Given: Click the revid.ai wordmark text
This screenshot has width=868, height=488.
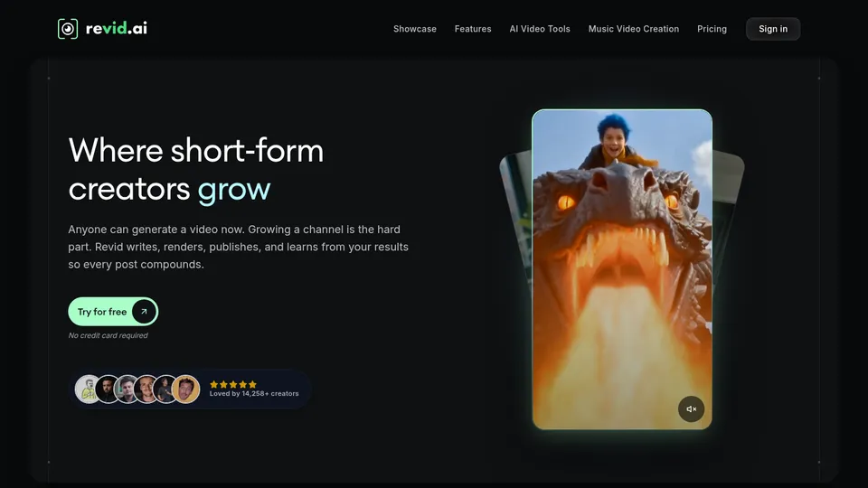Looking at the screenshot, I should click(117, 28).
